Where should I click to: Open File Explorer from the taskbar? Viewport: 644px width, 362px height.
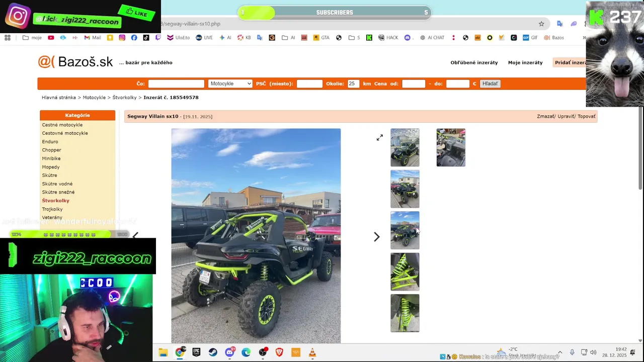point(163,352)
